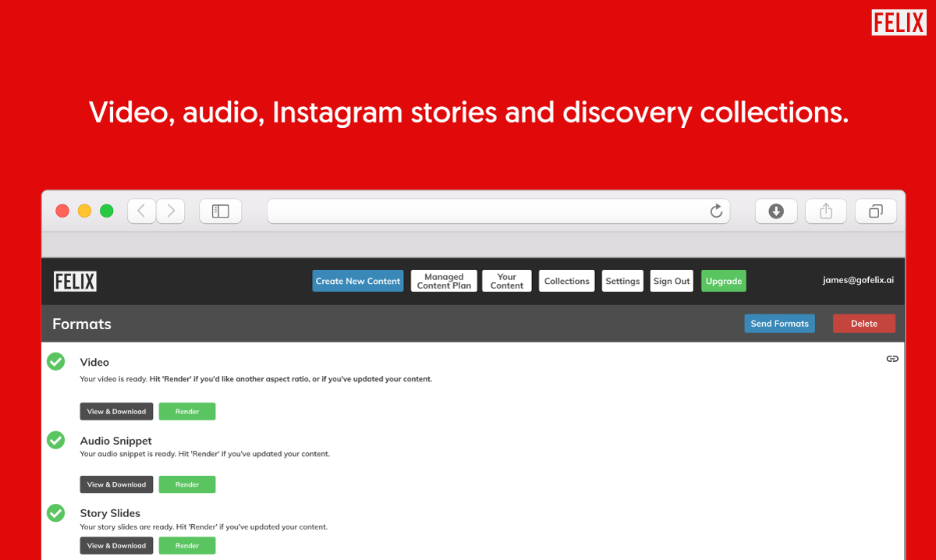View & Download the Video

[116, 411]
